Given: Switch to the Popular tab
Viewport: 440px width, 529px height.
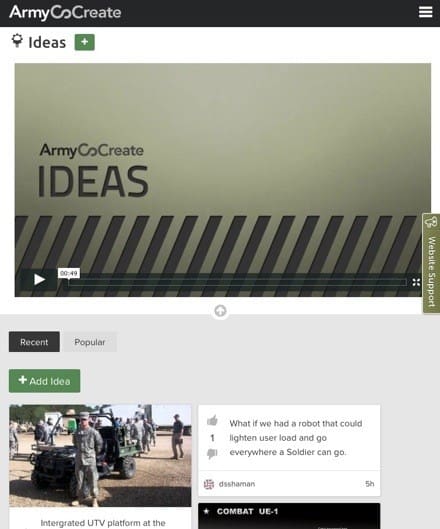Looking at the screenshot, I should coord(90,342).
